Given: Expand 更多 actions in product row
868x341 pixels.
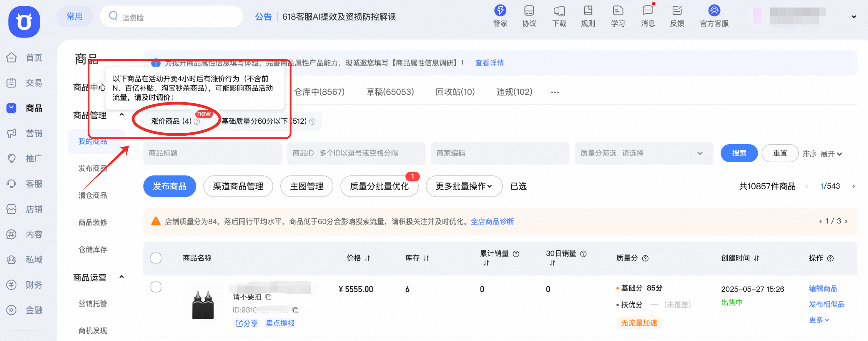Looking at the screenshot, I should [x=819, y=320].
